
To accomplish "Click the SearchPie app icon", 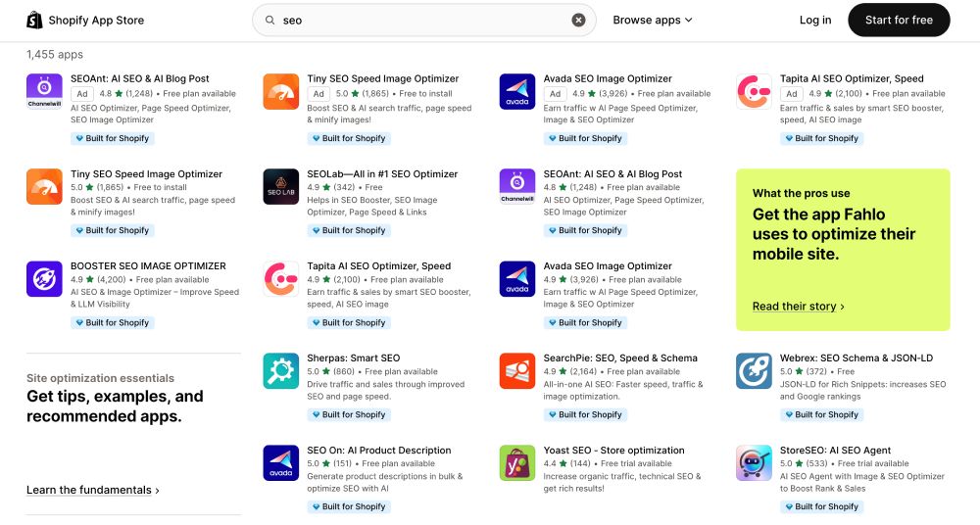I will click(516, 370).
